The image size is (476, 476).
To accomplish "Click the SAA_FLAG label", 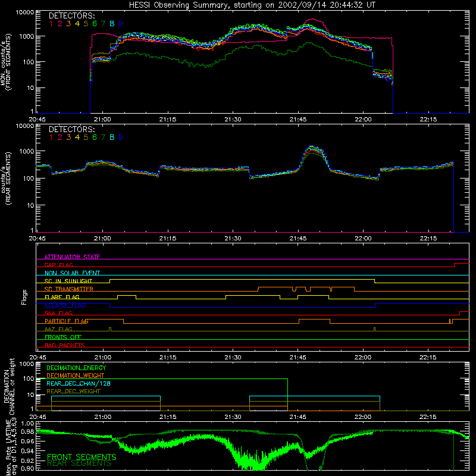I will coord(58,313).
